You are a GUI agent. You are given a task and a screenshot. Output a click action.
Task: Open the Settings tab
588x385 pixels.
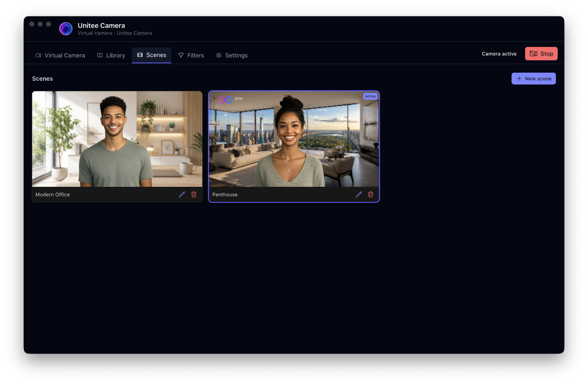232,55
